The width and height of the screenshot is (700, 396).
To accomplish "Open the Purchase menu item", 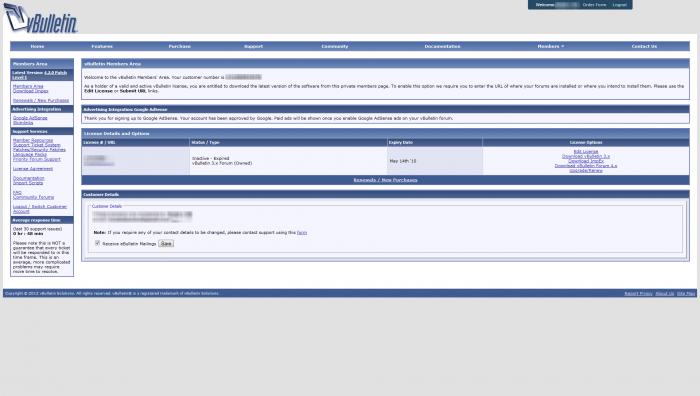I will coord(179,46).
